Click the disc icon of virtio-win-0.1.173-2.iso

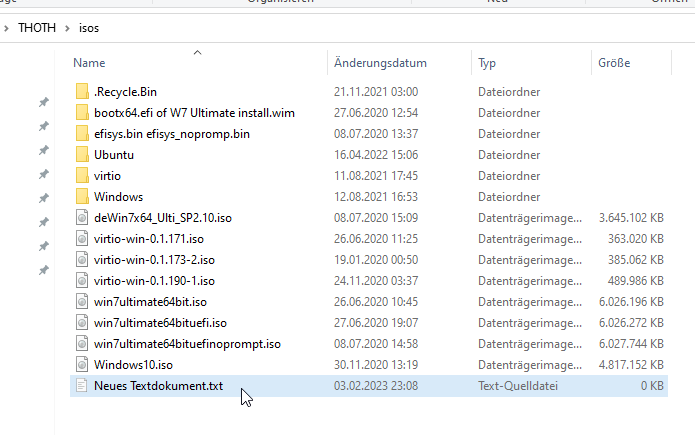[82, 259]
